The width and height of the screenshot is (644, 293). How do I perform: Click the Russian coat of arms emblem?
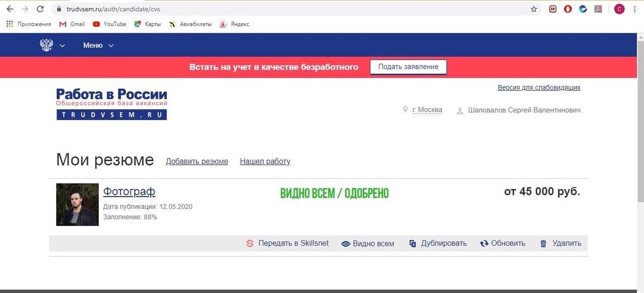47,45
